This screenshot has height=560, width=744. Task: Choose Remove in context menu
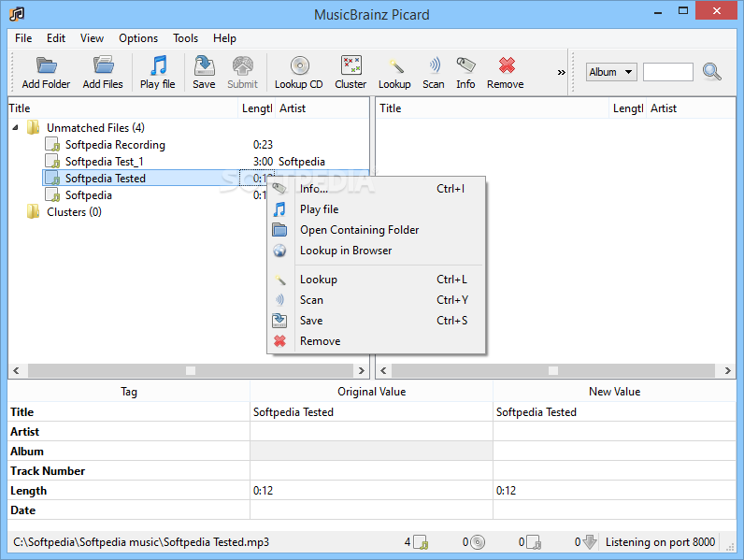coord(377,341)
